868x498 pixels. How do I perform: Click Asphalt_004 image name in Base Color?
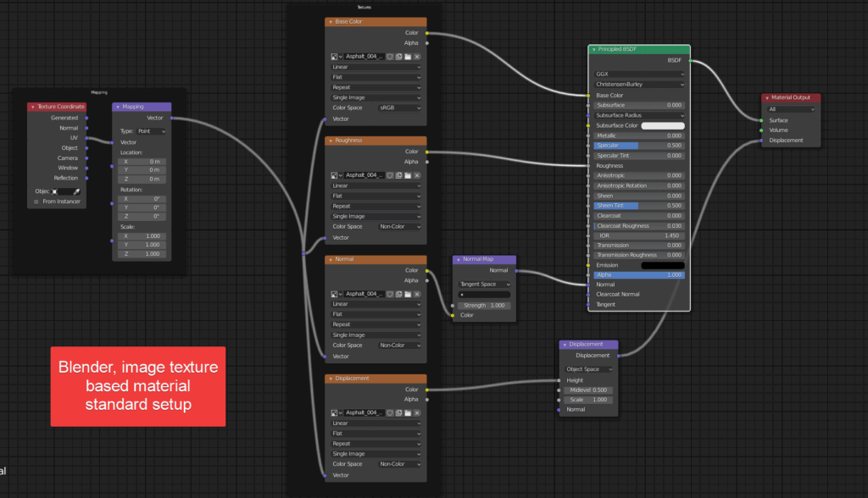tap(364, 57)
